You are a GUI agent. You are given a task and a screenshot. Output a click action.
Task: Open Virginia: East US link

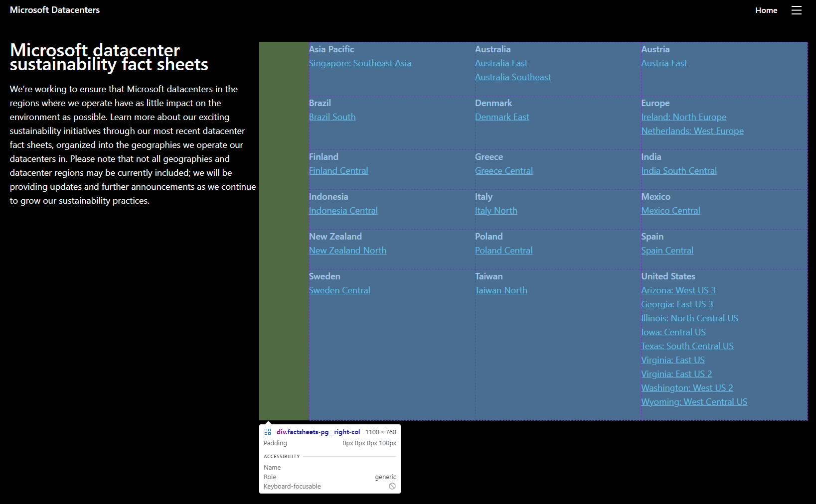(673, 360)
